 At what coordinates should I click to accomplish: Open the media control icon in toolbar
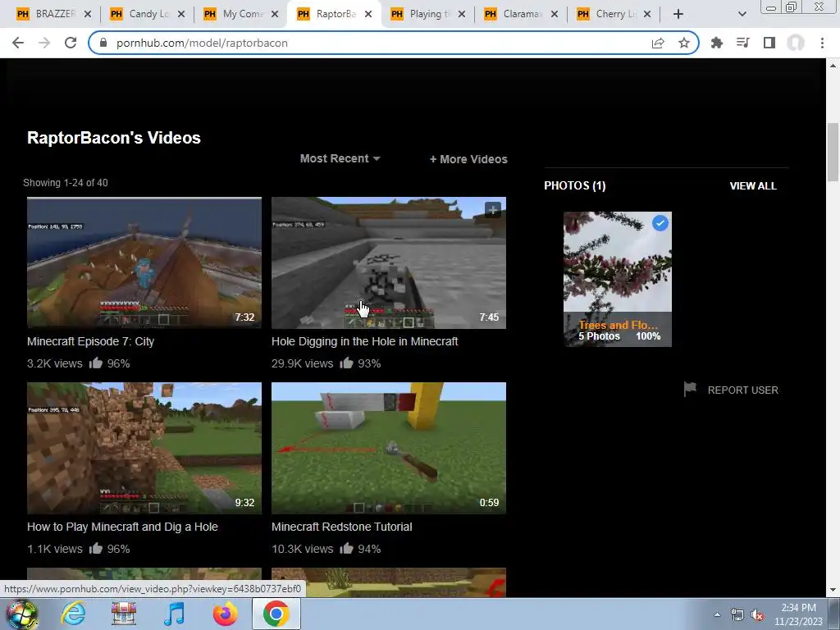click(743, 43)
